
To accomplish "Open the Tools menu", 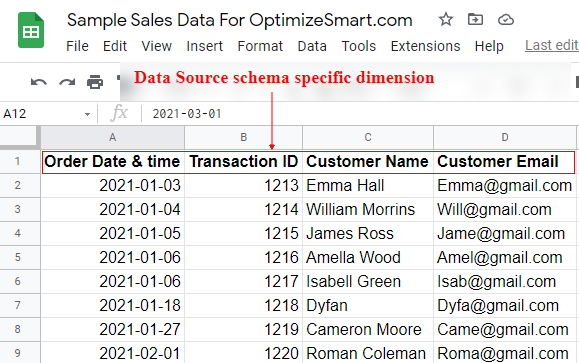I will [x=359, y=46].
